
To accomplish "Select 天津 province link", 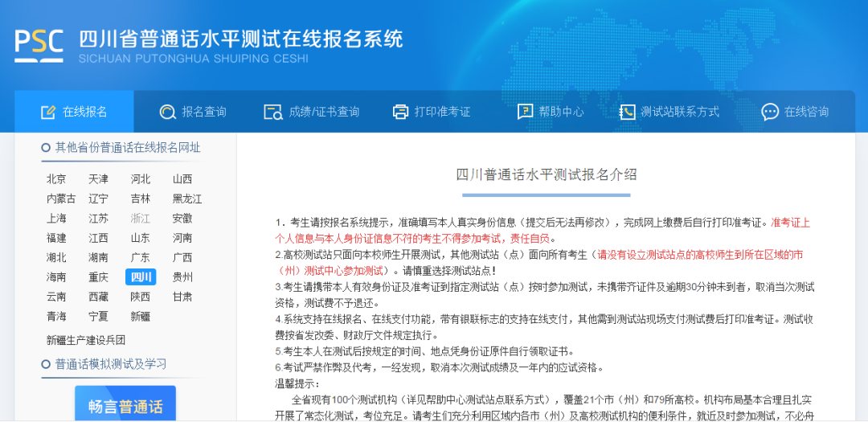I will [99, 179].
